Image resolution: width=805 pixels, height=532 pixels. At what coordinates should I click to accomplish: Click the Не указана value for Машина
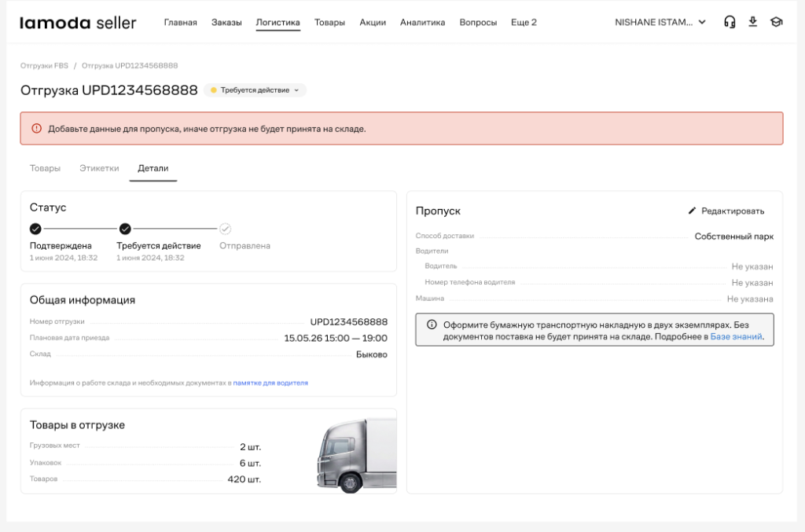[750, 299]
